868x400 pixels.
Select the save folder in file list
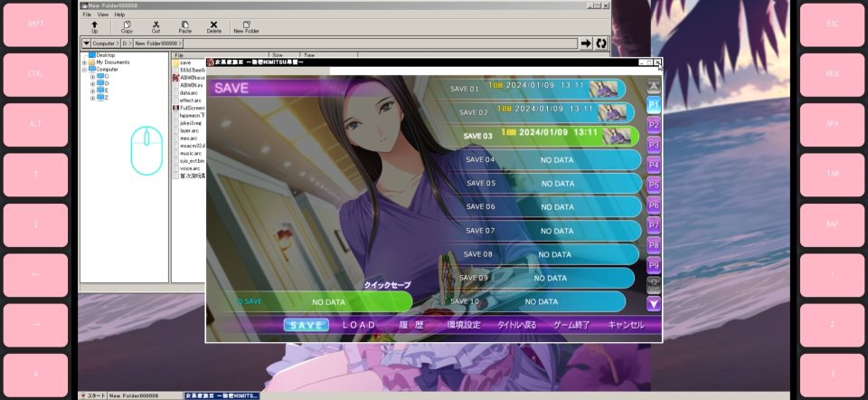(182, 62)
